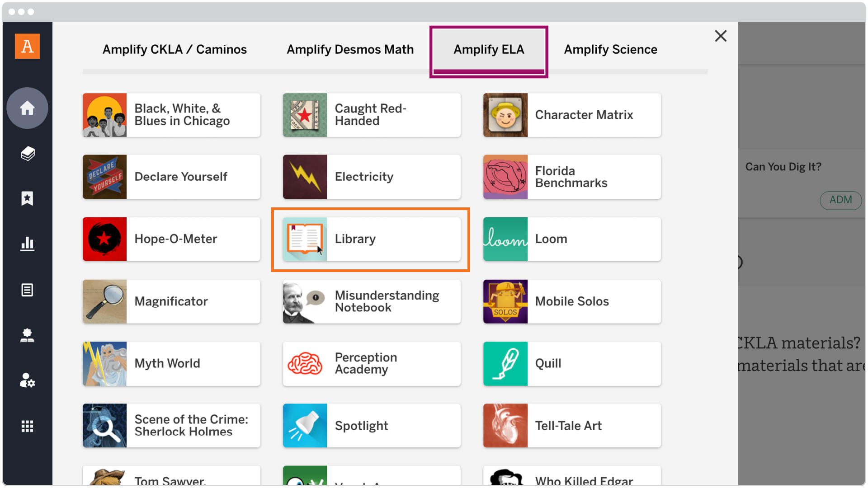Open the Spotlight app
868x488 pixels.
pyautogui.click(x=371, y=425)
